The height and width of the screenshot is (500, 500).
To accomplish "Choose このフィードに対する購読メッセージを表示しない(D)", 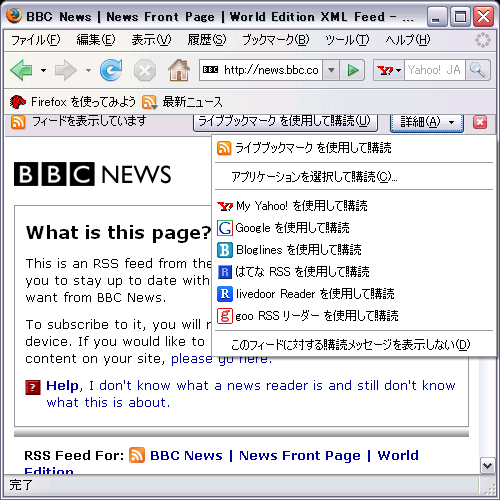I will coord(354,345).
